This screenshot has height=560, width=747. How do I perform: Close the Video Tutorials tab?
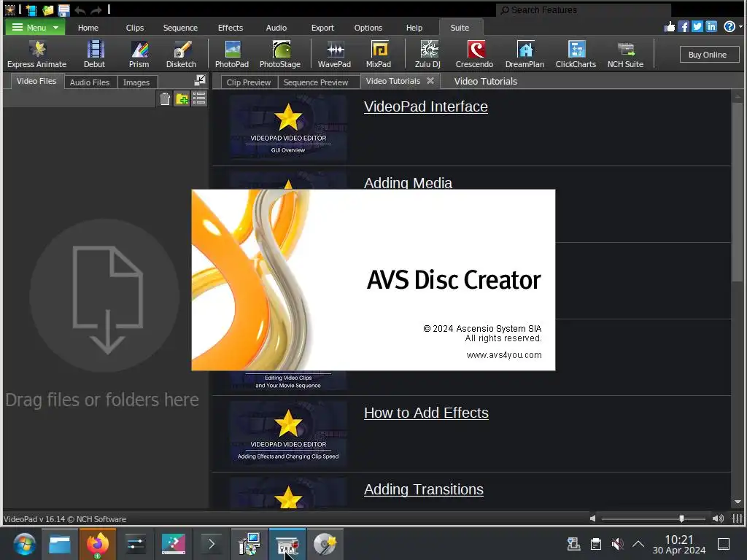pos(430,80)
